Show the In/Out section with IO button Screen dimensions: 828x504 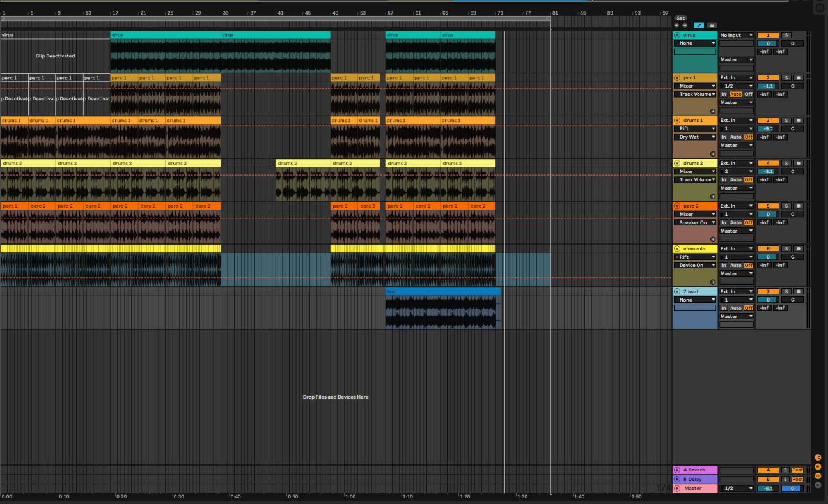pyautogui.click(x=818, y=457)
